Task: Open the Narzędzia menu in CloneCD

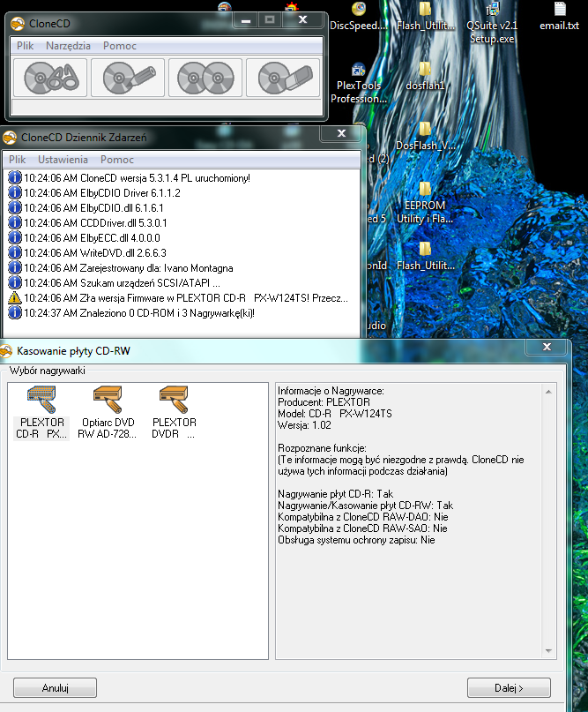Action: [68, 46]
